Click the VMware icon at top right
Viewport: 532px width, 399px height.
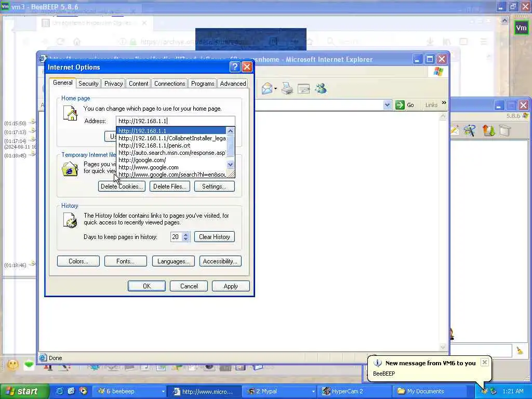(x=521, y=28)
